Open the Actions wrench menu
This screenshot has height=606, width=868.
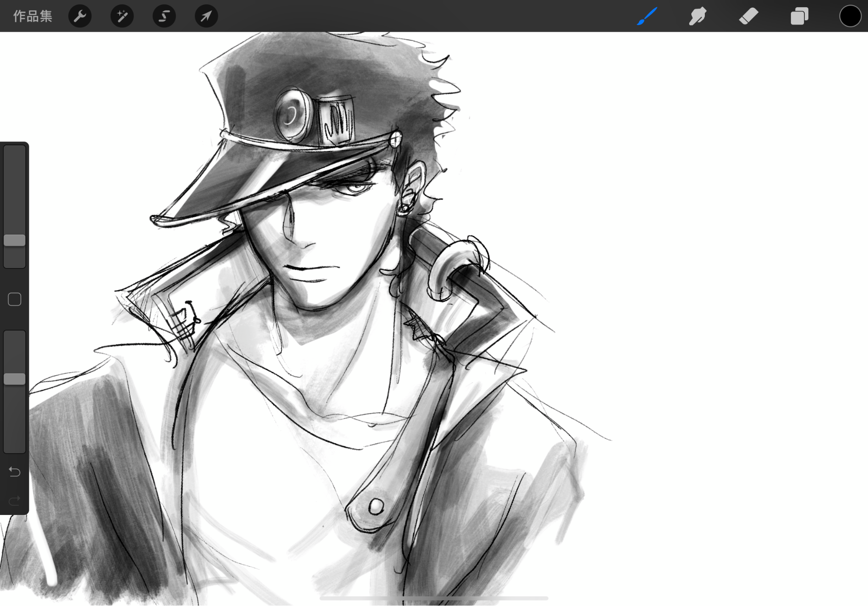(x=80, y=16)
